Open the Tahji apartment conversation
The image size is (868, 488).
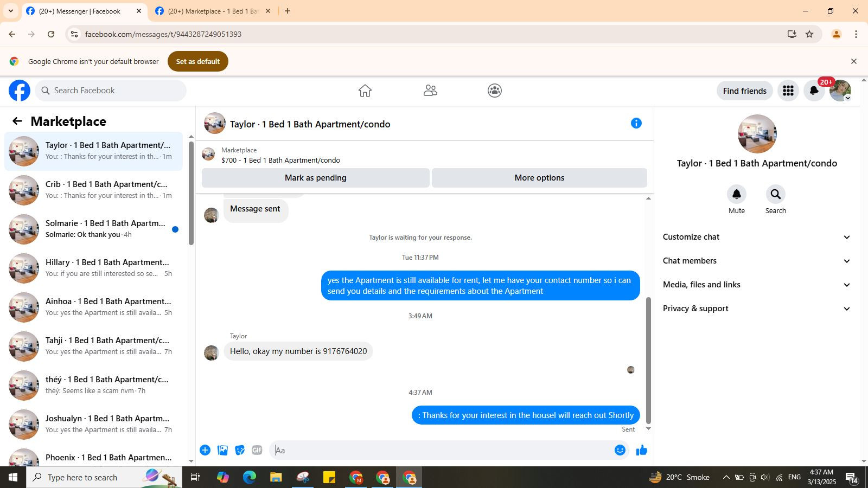click(x=93, y=346)
